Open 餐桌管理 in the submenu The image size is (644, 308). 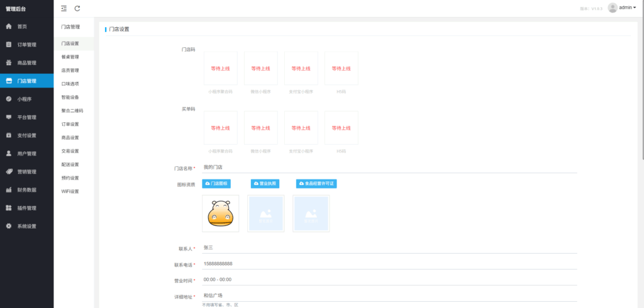pos(70,57)
